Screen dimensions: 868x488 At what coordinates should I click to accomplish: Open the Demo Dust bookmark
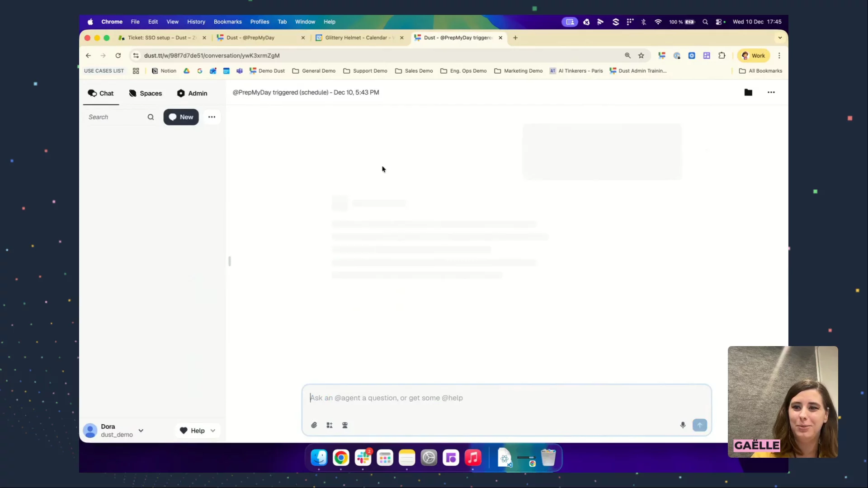click(x=267, y=71)
